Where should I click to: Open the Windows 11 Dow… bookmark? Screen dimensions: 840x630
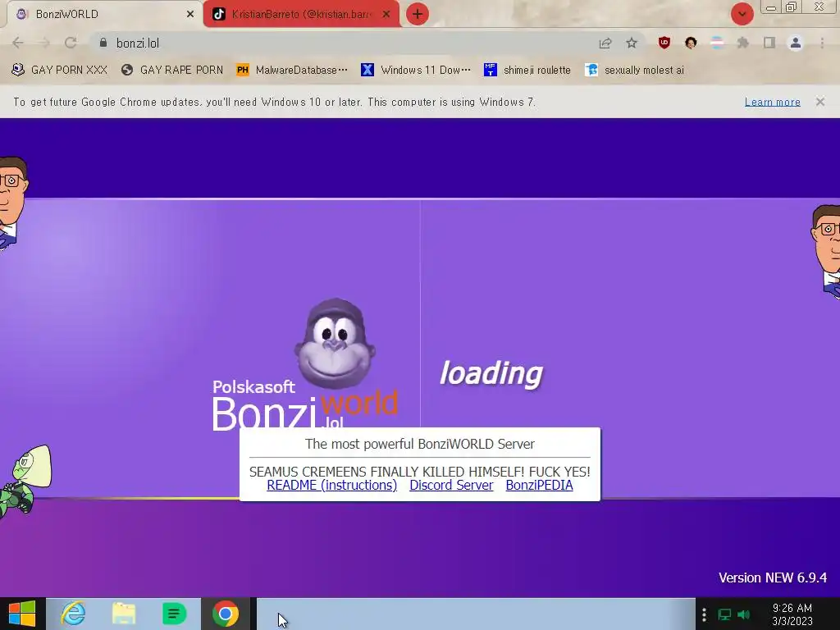coord(416,71)
